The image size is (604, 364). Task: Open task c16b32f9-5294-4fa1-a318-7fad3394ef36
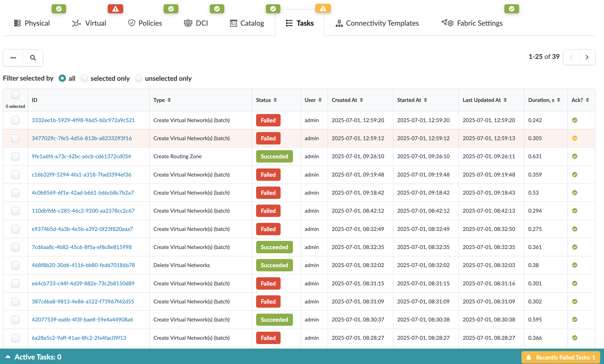pos(81,174)
